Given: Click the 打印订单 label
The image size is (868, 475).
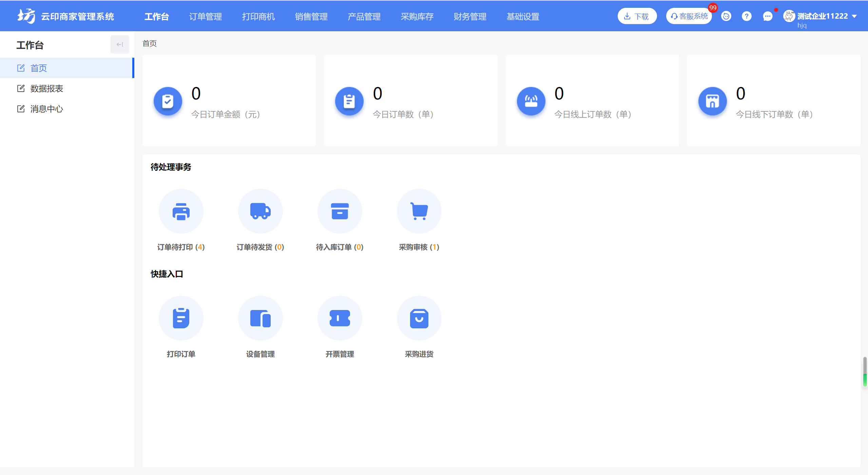Looking at the screenshot, I should pyautogui.click(x=181, y=354).
